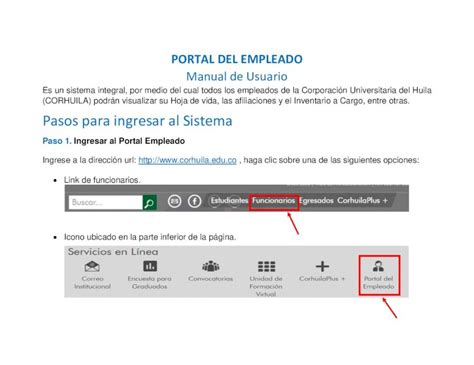Click 'Icono ubicado en la parte inferior' bullet
The image size is (474, 365).
(150, 237)
